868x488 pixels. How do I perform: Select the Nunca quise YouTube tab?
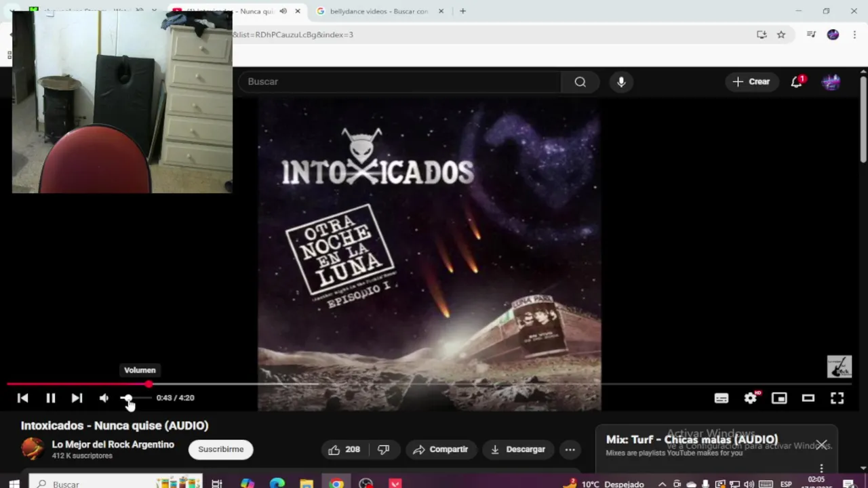click(x=231, y=11)
